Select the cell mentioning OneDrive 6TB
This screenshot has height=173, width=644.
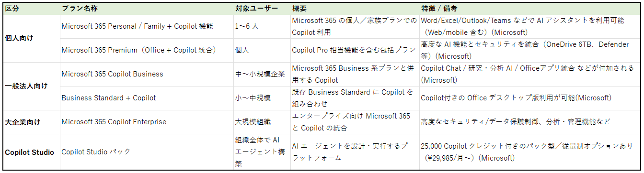pyautogui.click(x=530, y=50)
